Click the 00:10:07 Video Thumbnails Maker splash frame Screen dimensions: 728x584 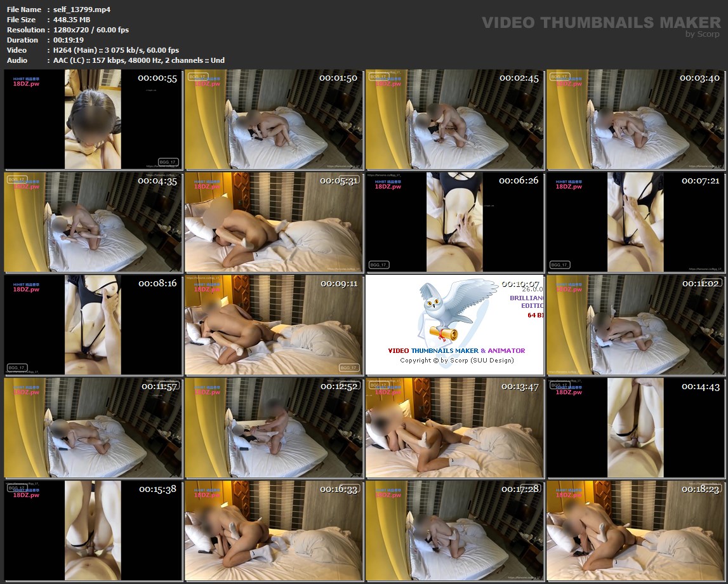(x=454, y=326)
